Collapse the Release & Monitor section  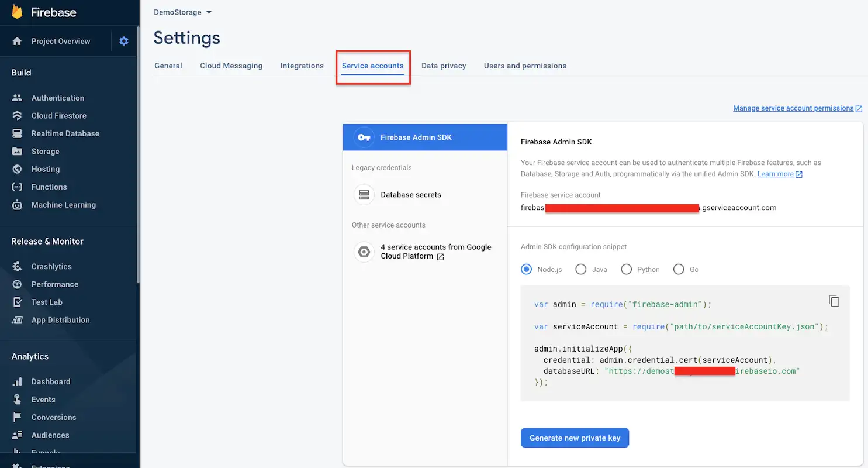click(47, 241)
